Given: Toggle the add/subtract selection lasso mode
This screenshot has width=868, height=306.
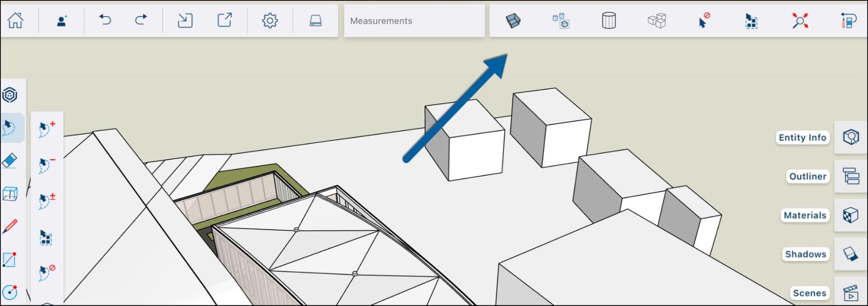Looking at the screenshot, I should 46,201.
